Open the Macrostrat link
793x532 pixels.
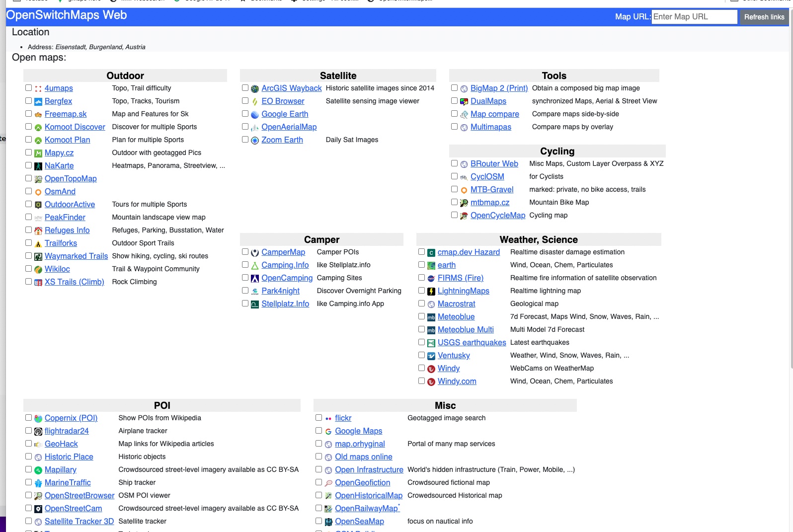pyautogui.click(x=457, y=304)
